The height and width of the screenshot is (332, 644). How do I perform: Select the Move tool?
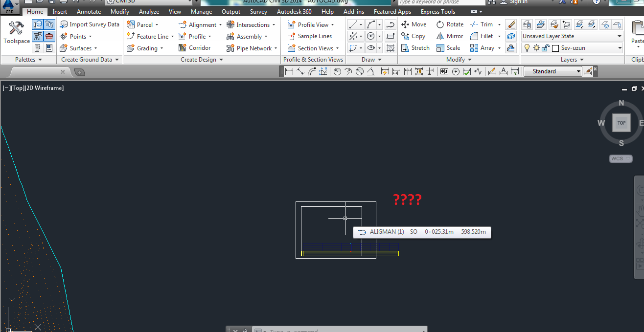pos(414,24)
